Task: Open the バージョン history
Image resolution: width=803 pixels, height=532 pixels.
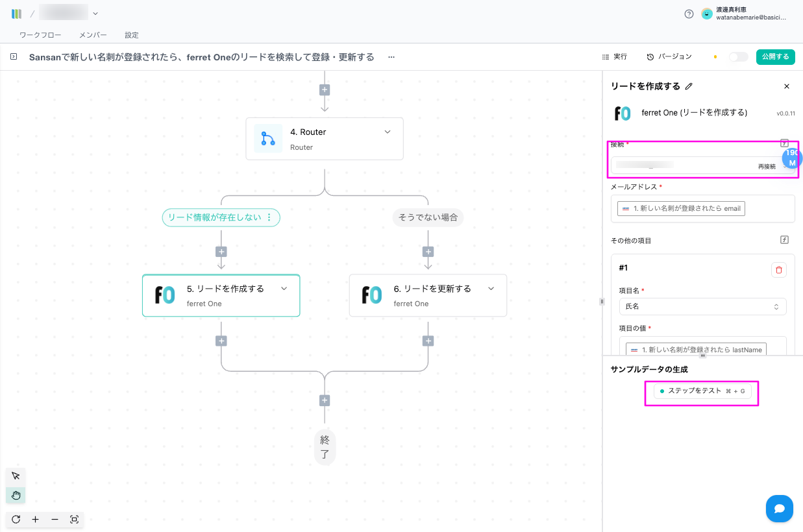Action: click(669, 57)
